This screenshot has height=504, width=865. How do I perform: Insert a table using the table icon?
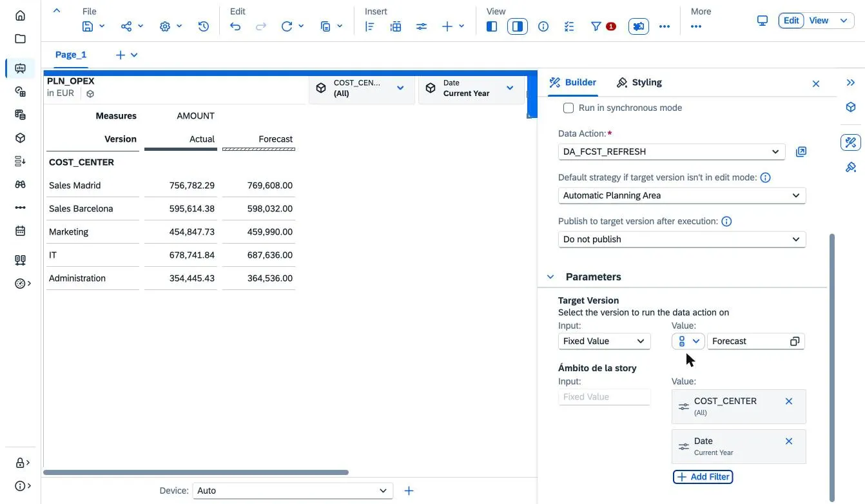[x=396, y=26]
